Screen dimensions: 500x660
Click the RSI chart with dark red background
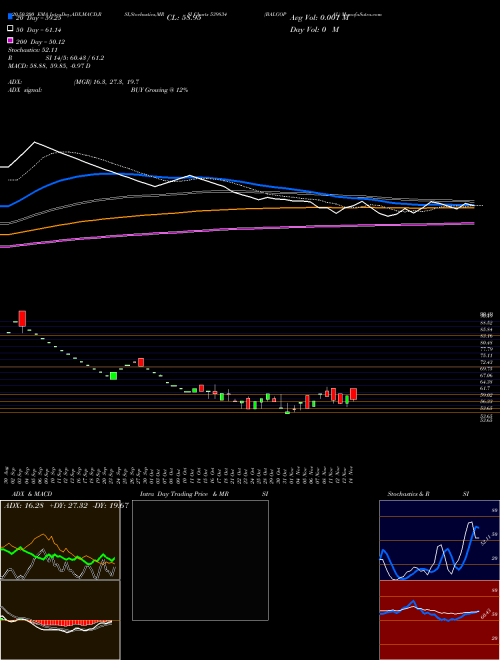click(439, 620)
